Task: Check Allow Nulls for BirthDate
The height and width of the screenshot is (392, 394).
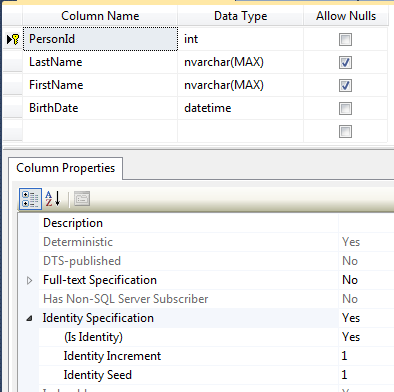Action: click(x=345, y=109)
